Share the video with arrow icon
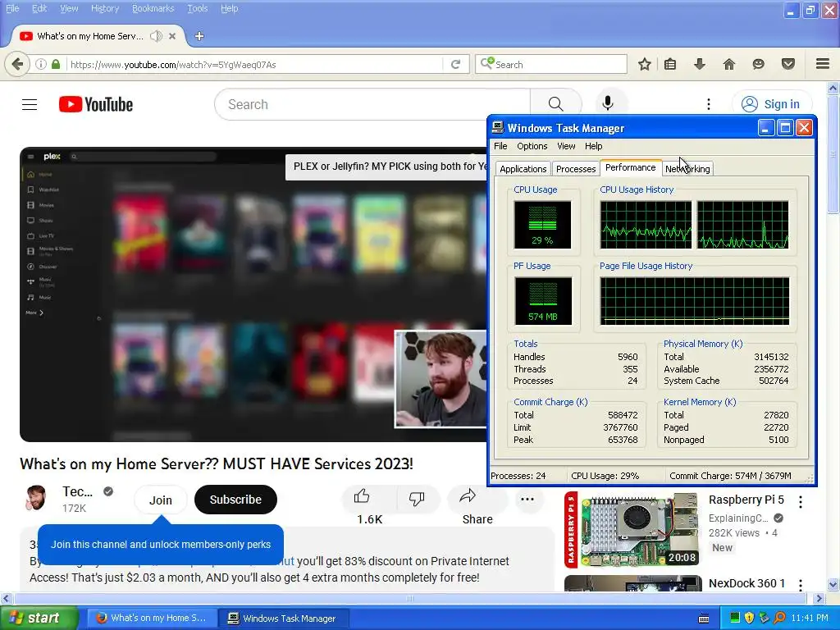Viewport: 840px width, 630px height. click(468, 496)
